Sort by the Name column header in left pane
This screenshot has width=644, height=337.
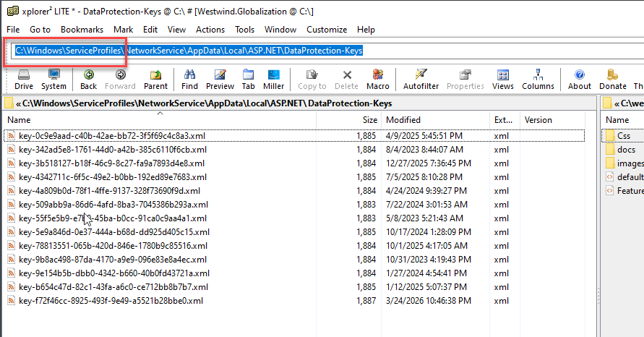[x=160, y=120]
